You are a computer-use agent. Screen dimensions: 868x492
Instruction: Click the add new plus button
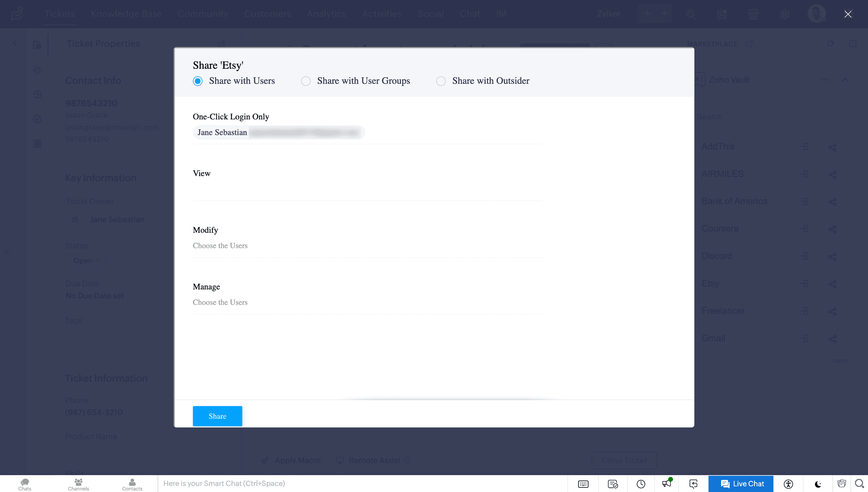(647, 14)
